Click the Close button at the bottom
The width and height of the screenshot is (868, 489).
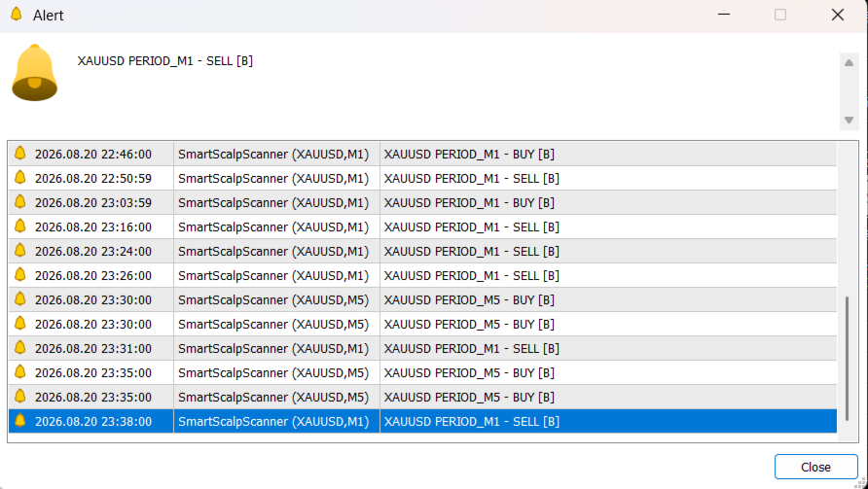pyautogui.click(x=816, y=467)
